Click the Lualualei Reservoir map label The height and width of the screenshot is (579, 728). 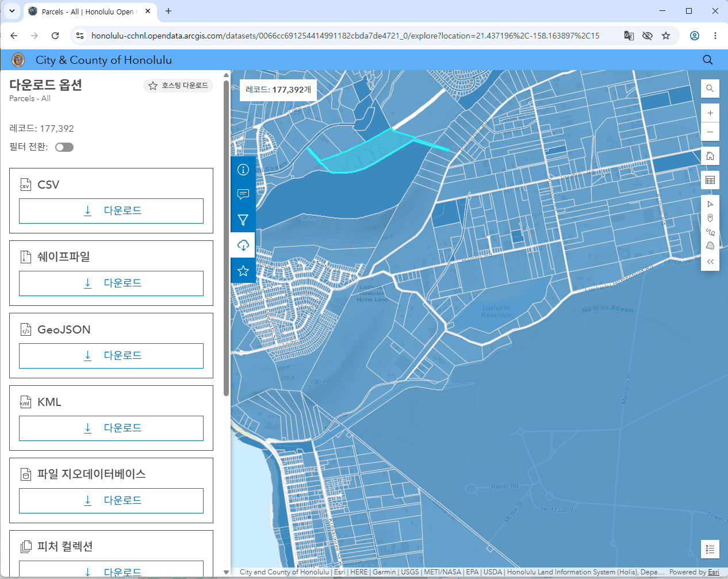pyautogui.click(x=496, y=311)
